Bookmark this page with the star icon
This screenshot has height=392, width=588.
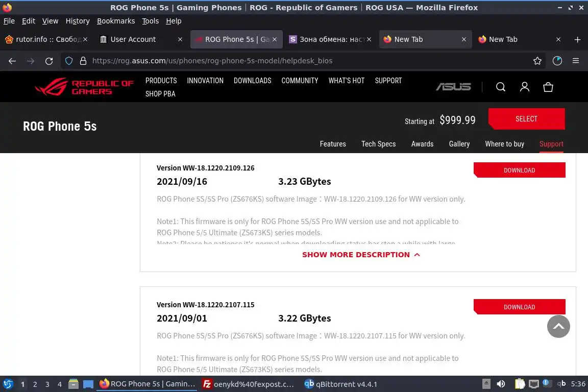537,61
